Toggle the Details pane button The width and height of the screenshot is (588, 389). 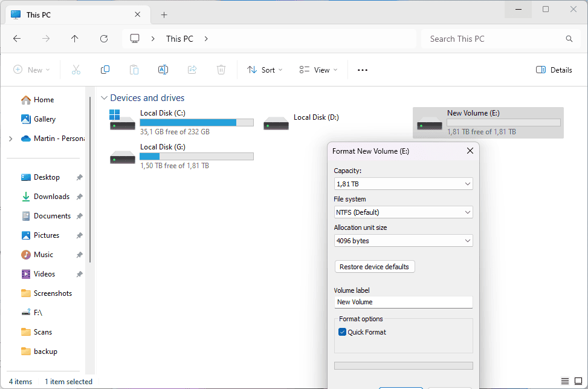click(554, 70)
